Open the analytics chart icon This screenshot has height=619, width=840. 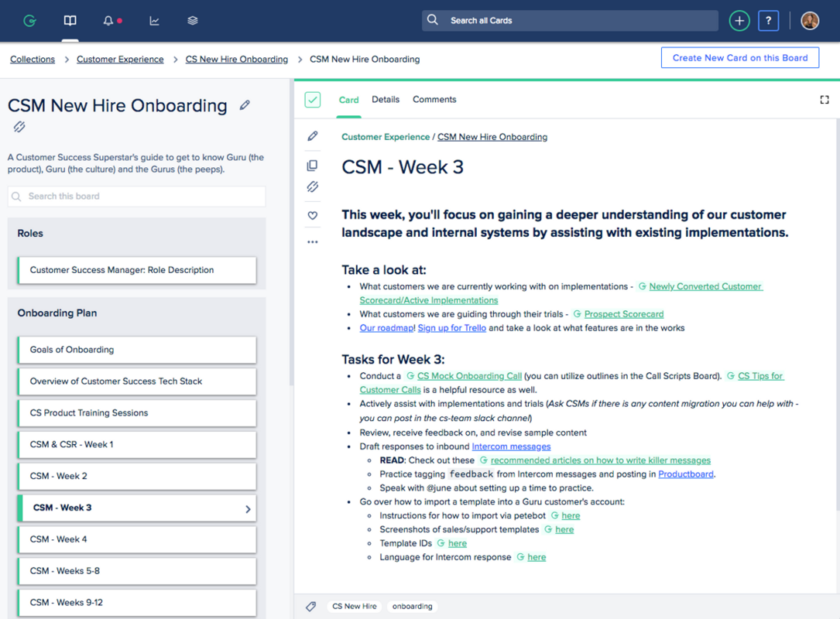pos(154,21)
